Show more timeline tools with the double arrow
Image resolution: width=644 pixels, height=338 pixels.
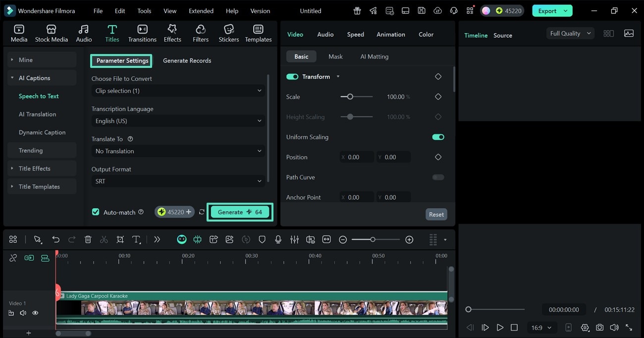click(157, 239)
